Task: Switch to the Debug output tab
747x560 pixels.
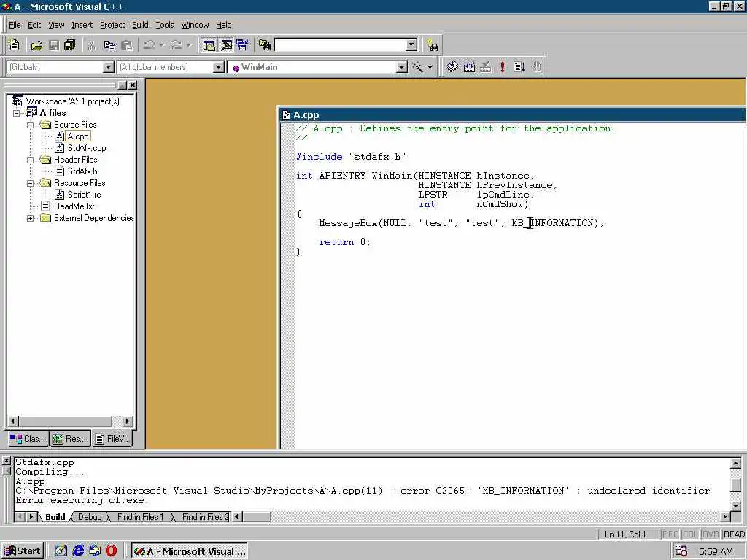Action: 90,517
